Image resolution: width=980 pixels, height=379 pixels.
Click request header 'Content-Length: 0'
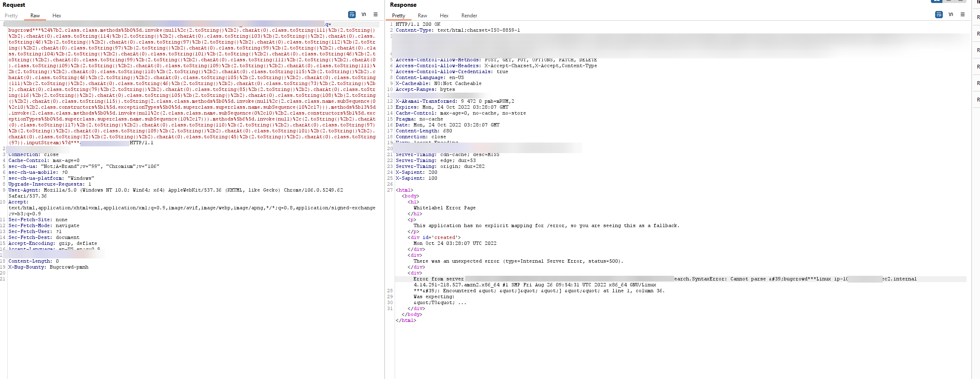coord(33,261)
